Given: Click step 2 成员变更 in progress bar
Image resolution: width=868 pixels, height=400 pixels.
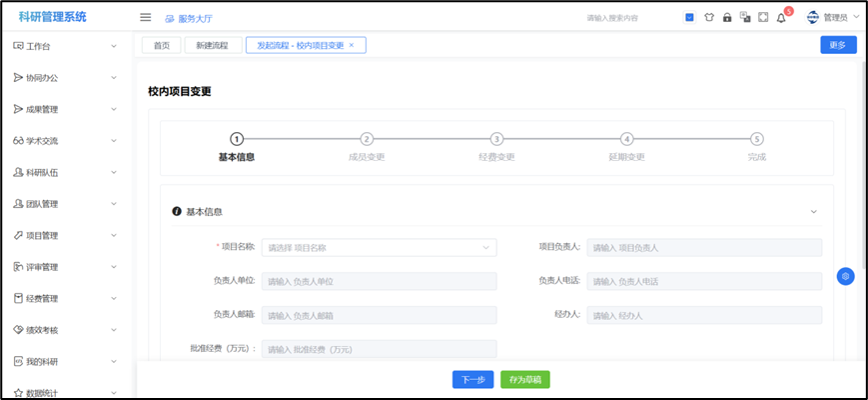Looking at the screenshot, I should 367,139.
